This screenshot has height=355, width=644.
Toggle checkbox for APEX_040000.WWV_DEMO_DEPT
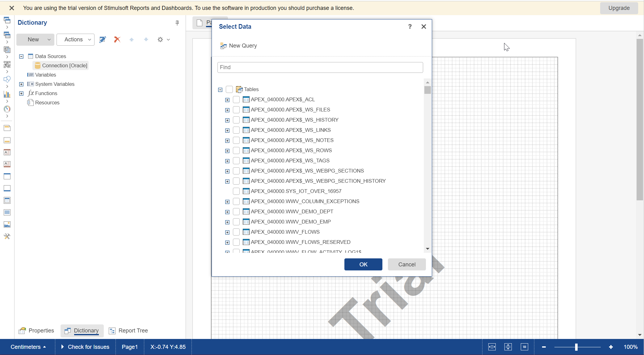click(237, 211)
